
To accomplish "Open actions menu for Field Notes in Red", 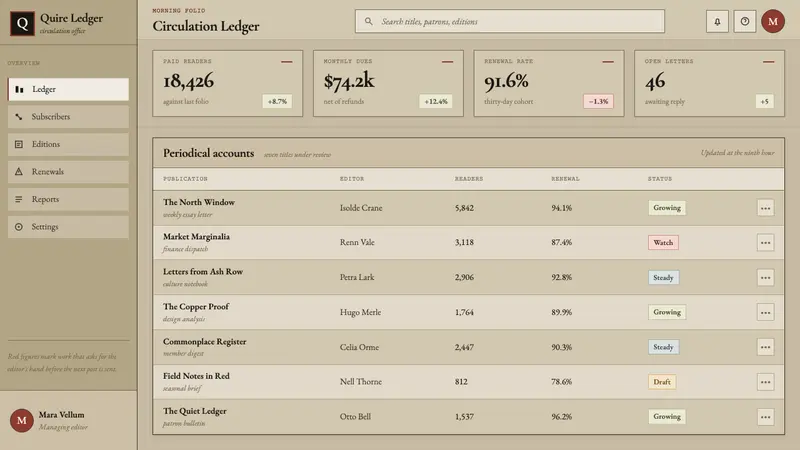I will tap(765, 382).
